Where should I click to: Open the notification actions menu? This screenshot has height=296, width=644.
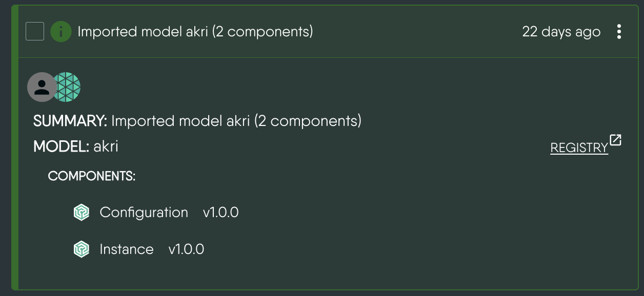tap(619, 31)
